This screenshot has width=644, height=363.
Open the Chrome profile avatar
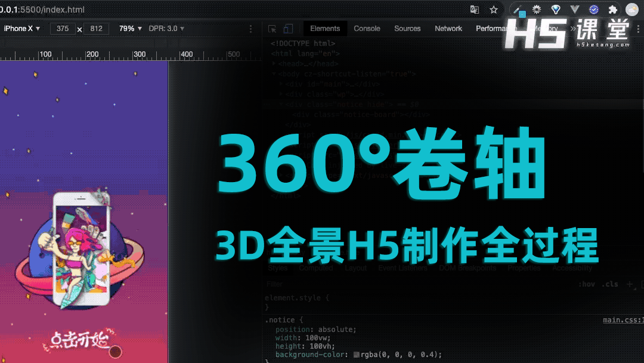tap(631, 10)
